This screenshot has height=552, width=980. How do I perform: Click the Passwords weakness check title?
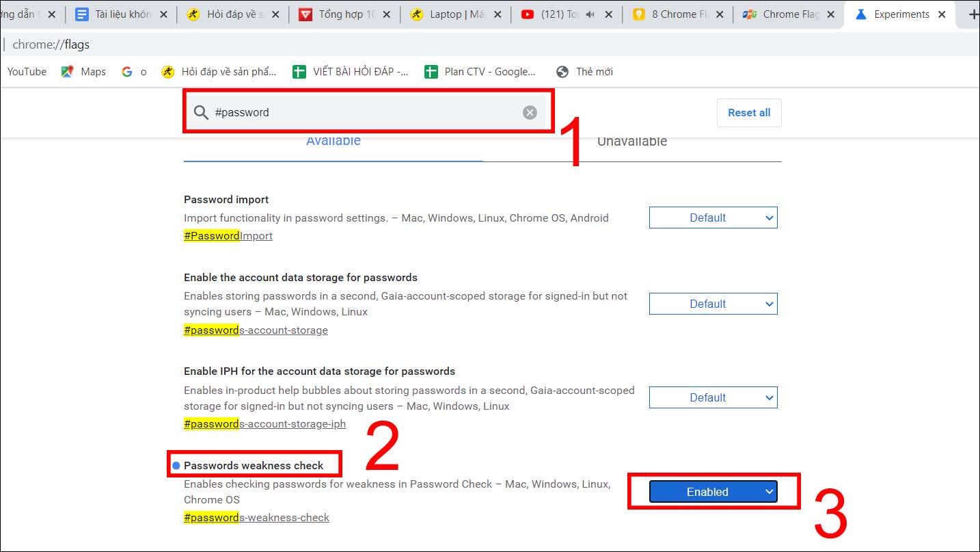[x=254, y=465]
